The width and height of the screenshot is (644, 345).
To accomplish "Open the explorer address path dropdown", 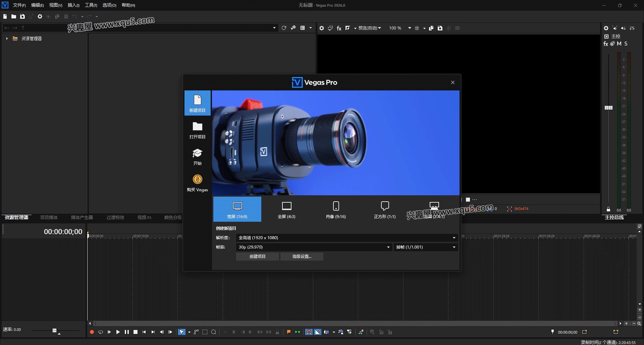I will pyautogui.click(x=274, y=28).
